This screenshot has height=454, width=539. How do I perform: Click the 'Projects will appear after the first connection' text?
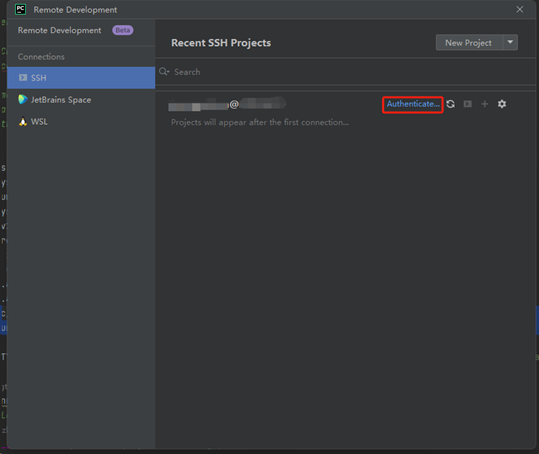tap(260, 122)
